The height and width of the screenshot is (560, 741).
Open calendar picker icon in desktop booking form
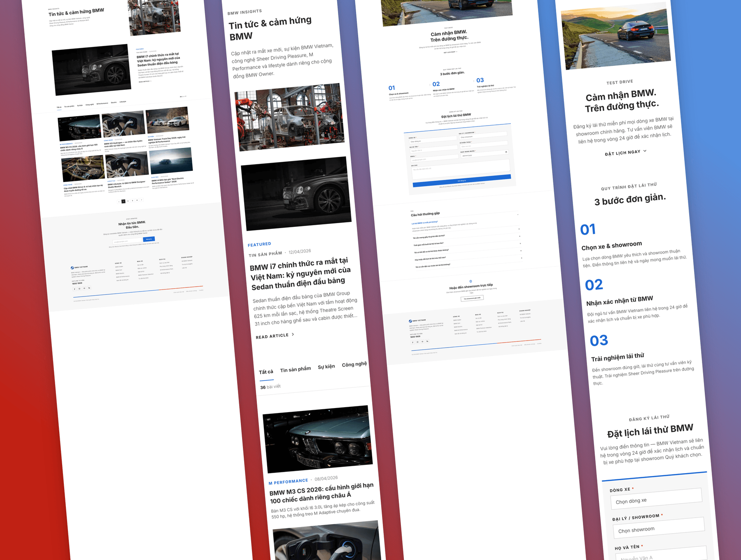click(x=506, y=152)
